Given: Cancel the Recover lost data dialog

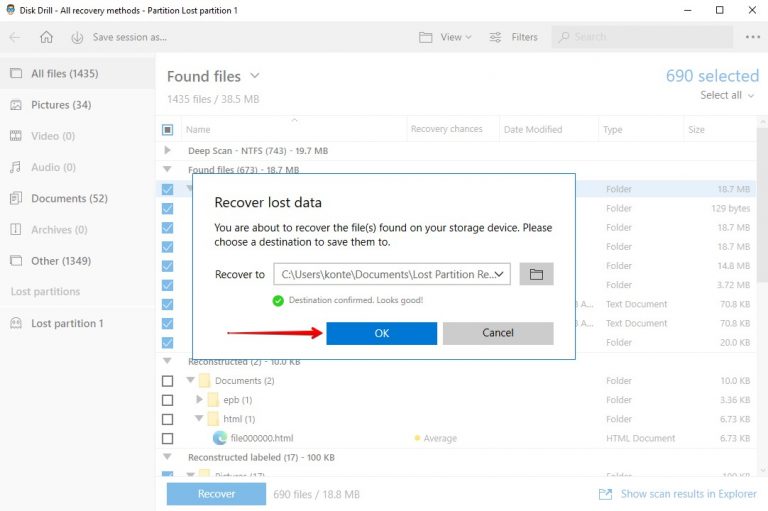Looking at the screenshot, I should 498,333.
